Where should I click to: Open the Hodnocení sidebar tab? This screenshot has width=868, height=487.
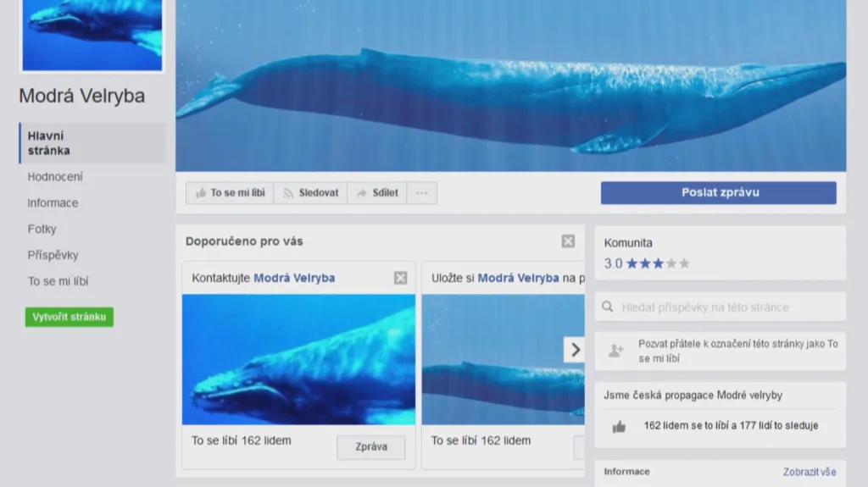tap(55, 177)
